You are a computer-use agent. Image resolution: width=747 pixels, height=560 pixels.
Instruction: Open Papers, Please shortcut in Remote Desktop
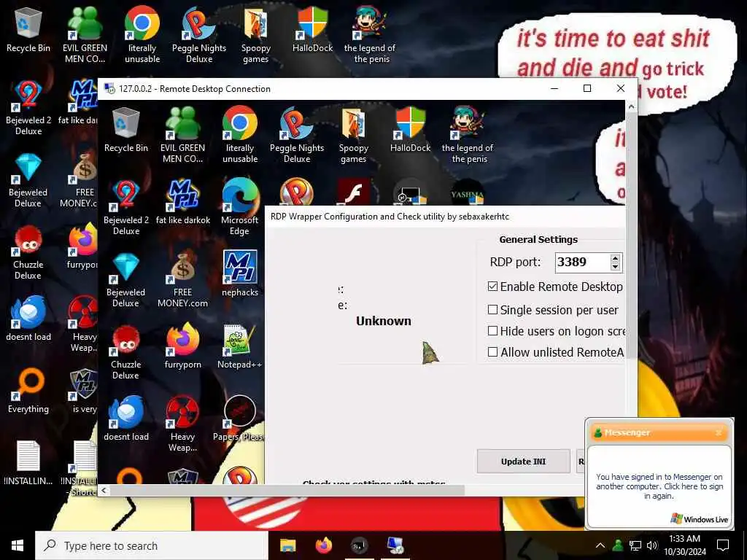coord(239,419)
